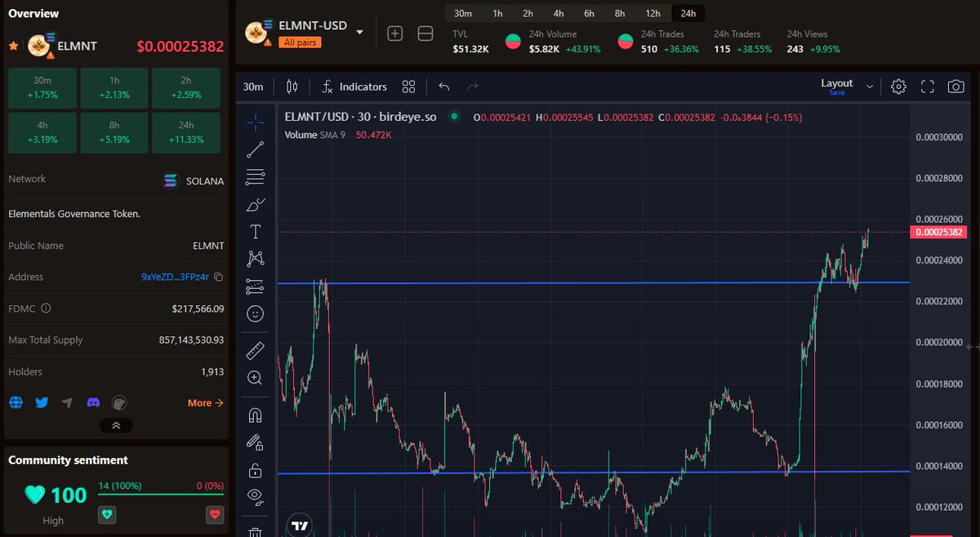Image resolution: width=980 pixels, height=537 pixels.
Task: Select the 4h stats timeframe tab
Action: 558,14
